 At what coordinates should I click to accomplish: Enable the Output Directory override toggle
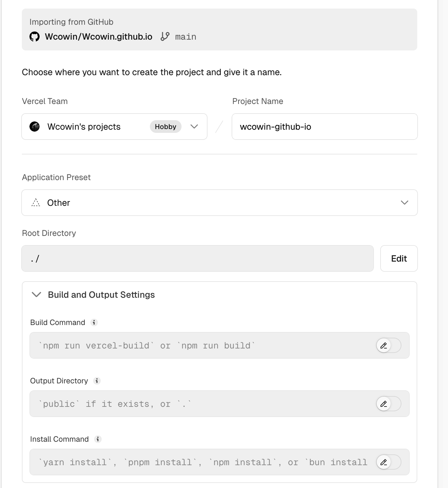click(x=388, y=404)
